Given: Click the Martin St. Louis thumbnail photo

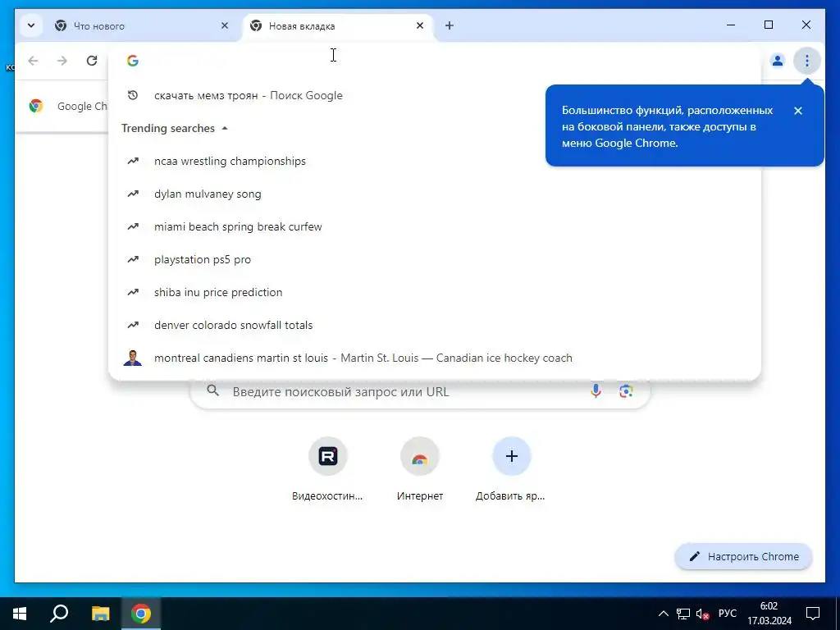Looking at the screenshot, I should coord(133,358).
